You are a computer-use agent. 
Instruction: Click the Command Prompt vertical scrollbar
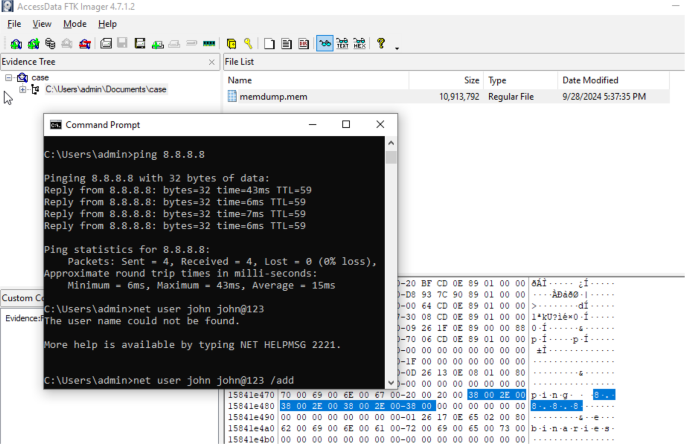tap(391, 260)
